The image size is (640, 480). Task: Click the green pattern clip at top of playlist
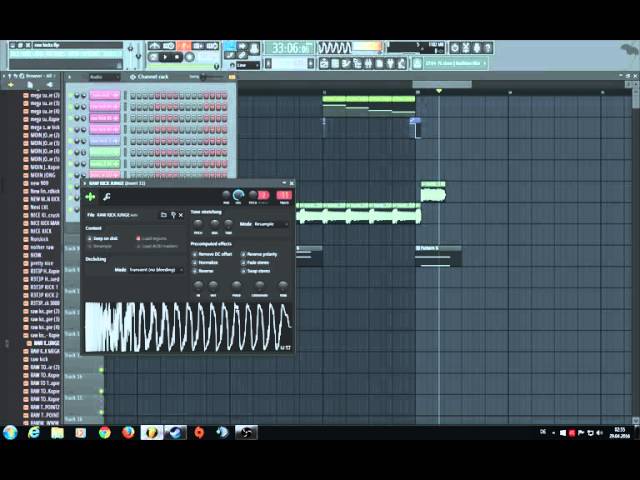click(369, 99)
